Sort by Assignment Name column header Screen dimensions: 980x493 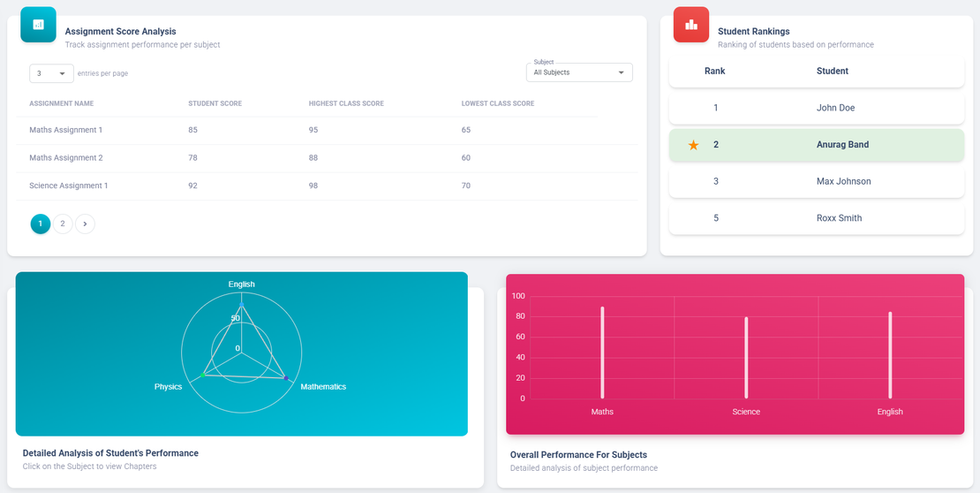click(61, 103)
